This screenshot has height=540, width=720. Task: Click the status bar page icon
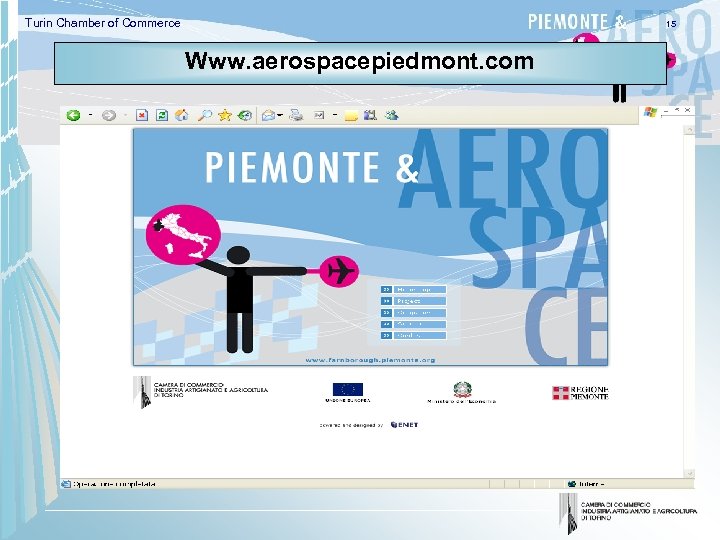click(66, 484)
